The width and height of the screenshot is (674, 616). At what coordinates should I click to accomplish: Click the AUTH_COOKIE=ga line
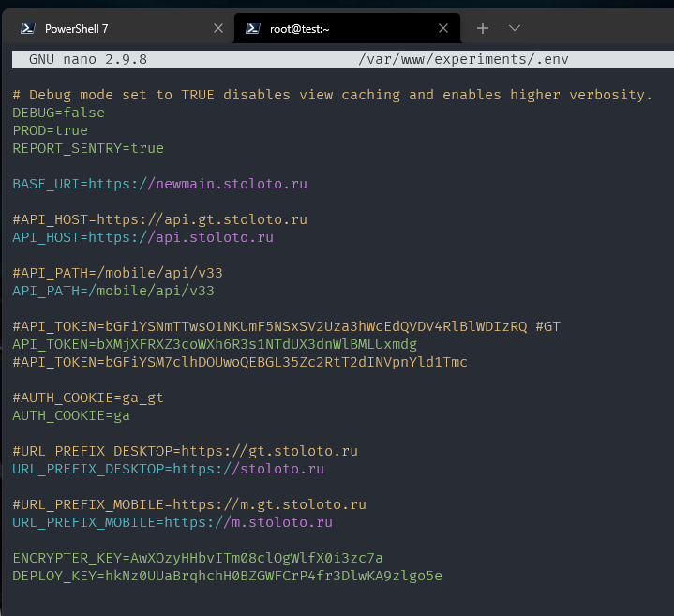(70, 415)
